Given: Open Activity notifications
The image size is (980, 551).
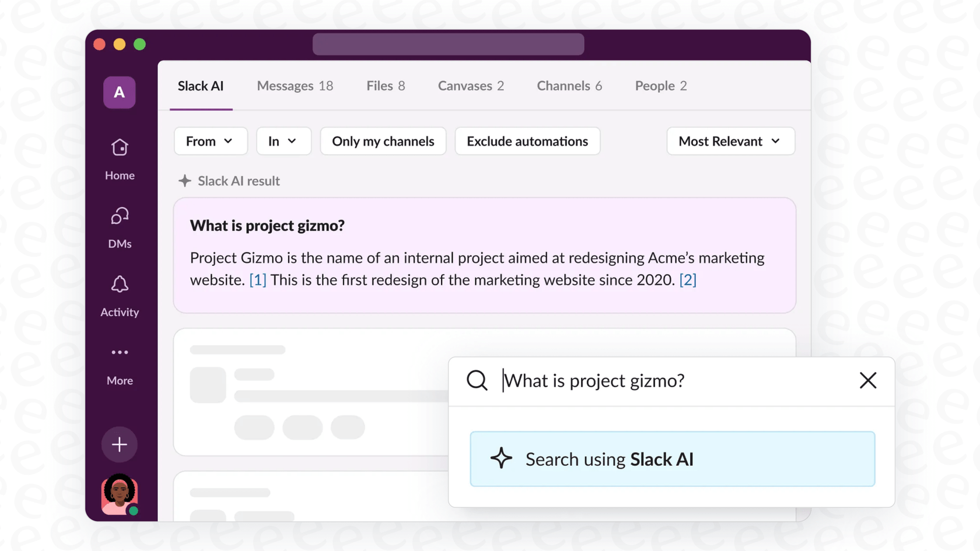Looking at the screenshot, I should pos(119,294).
